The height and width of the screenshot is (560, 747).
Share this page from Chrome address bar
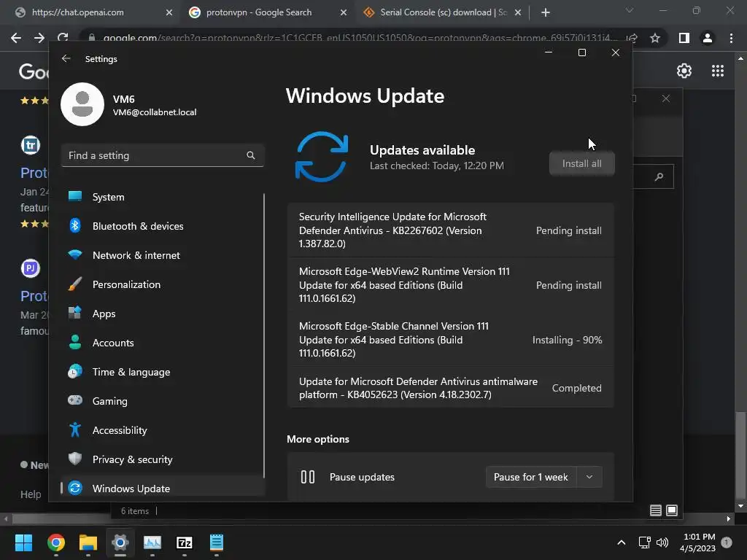coord(632,38)
